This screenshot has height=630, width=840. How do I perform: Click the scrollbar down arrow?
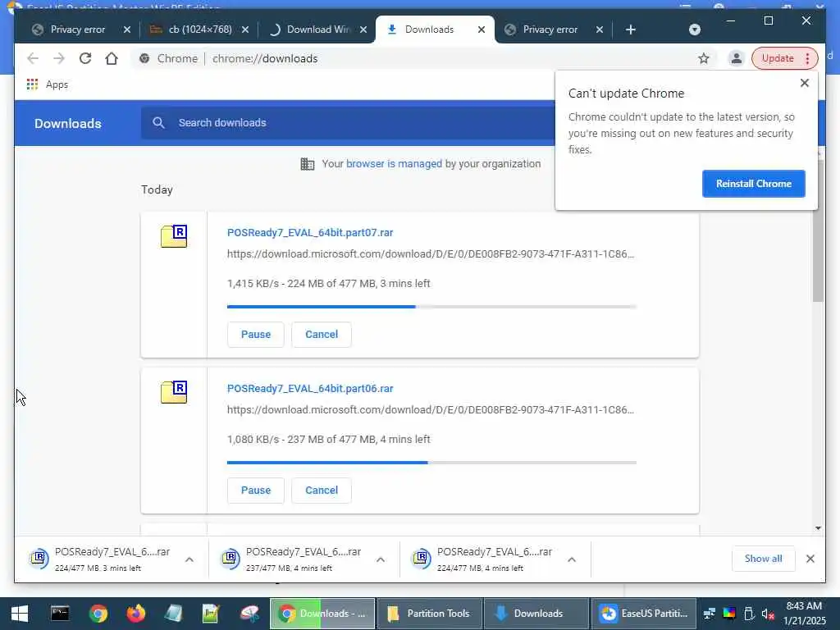pyautogui.click(x=818, y=528)
